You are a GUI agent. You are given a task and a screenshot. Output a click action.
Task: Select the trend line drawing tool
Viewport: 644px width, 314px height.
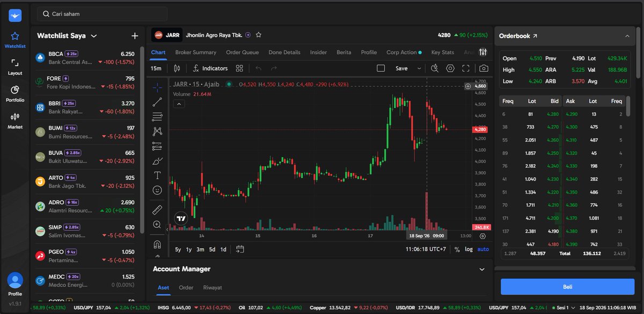pos(157,101)
